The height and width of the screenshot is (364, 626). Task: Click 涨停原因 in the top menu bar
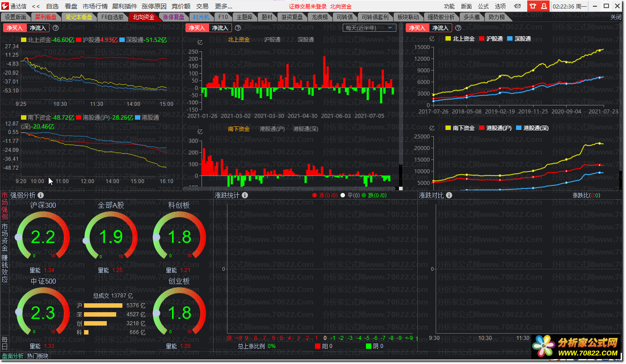pos(154,6)
